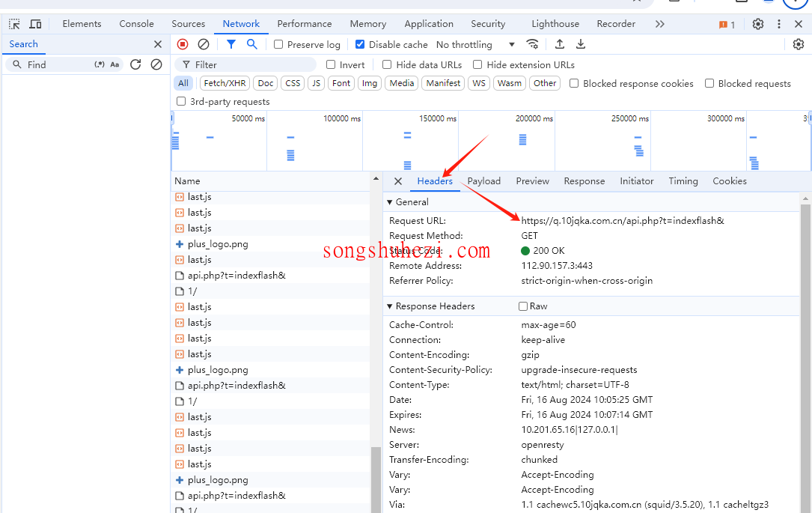Open the Performance tab

tap(305, 24)
